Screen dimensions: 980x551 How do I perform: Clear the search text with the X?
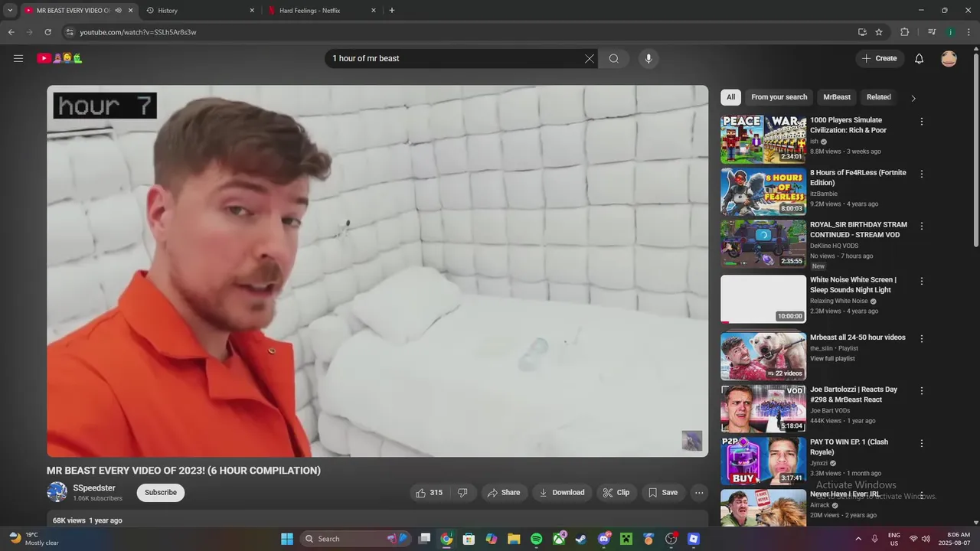(x=590, y=58)
